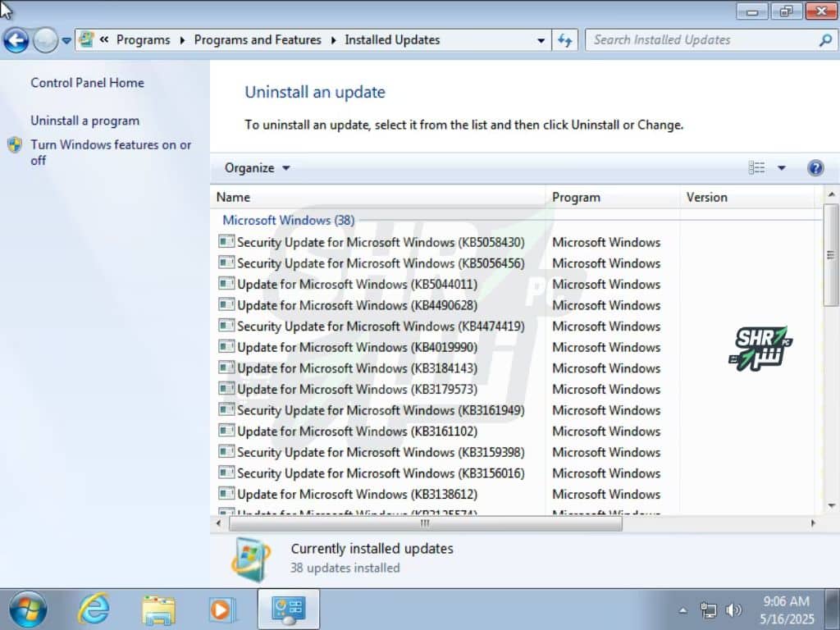
Task: Open the Windows Start orb
Action: 28,609
